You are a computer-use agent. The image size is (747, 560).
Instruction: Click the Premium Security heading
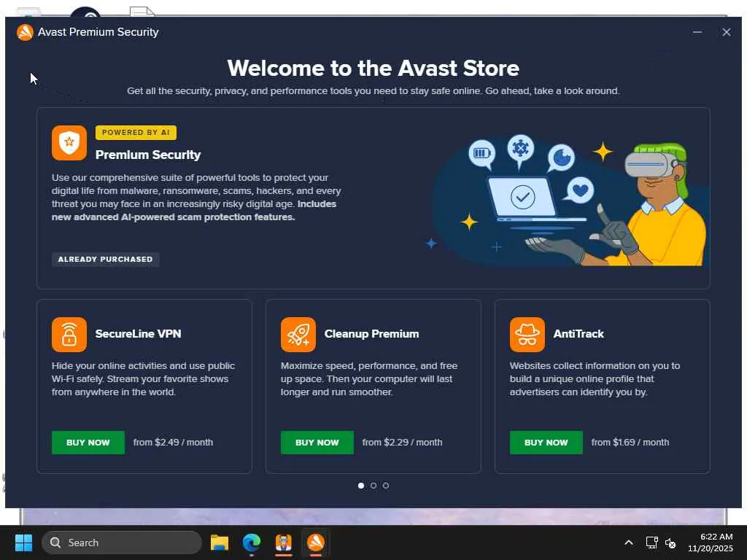tap(148, 155)
